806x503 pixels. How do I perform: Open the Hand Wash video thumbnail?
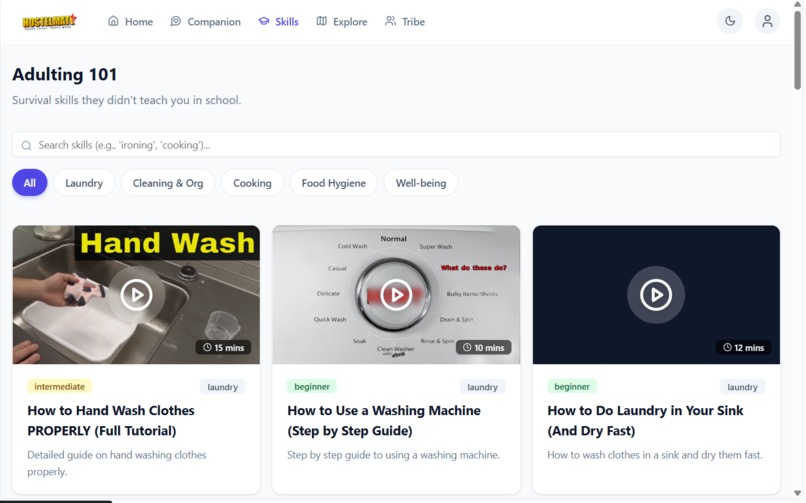[x=136, y=295]
